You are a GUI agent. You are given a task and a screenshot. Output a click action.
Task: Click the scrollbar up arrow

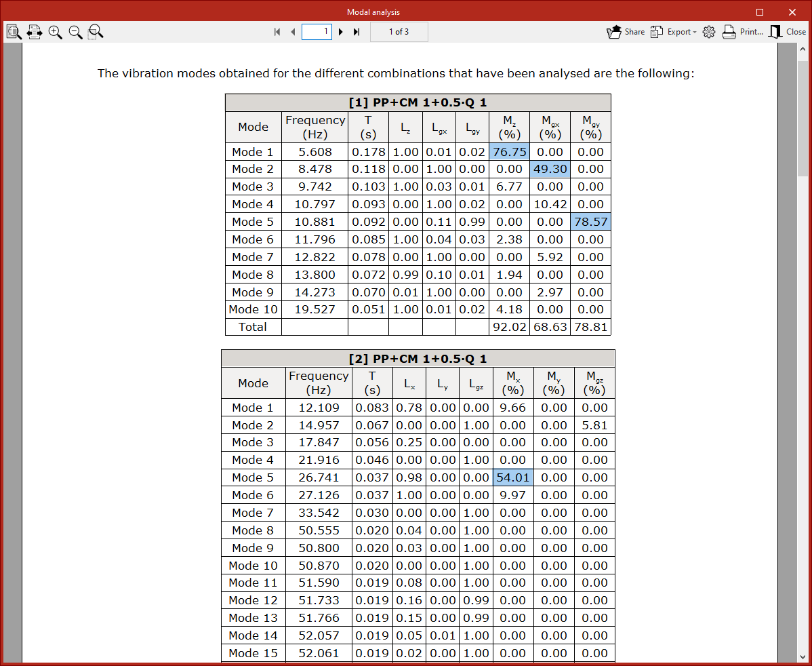[x=803, y=50]
